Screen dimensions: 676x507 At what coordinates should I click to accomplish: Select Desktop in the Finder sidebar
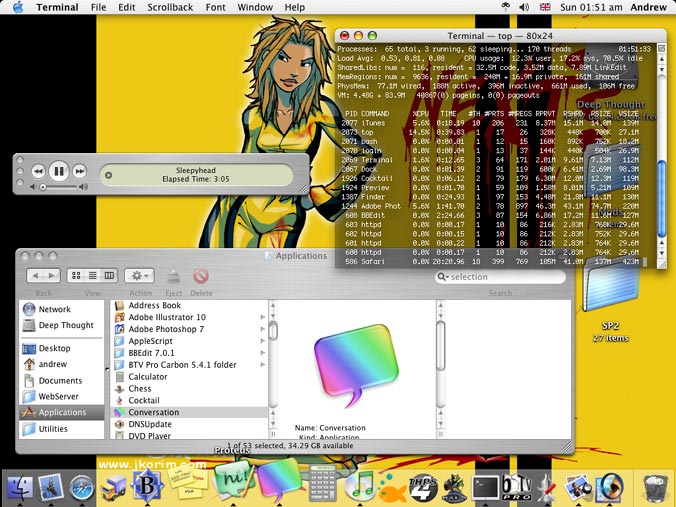62,348
